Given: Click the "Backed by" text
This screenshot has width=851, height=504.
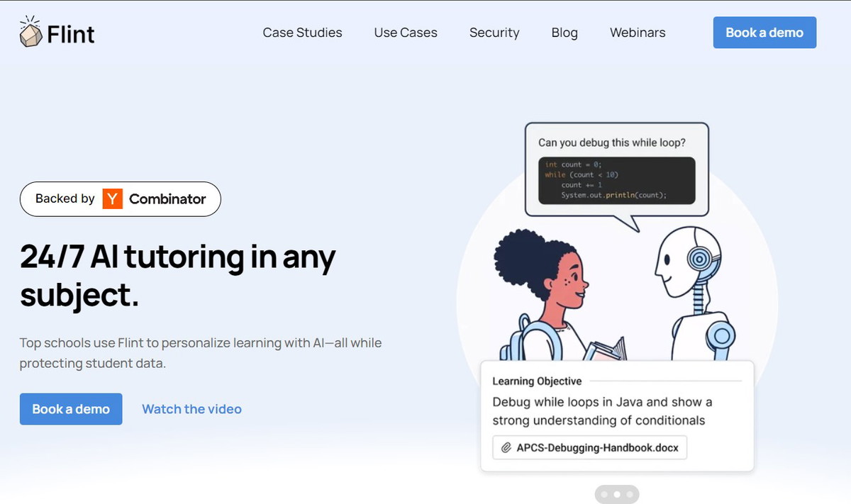Looking at the screenshot, I should (65, 199).
